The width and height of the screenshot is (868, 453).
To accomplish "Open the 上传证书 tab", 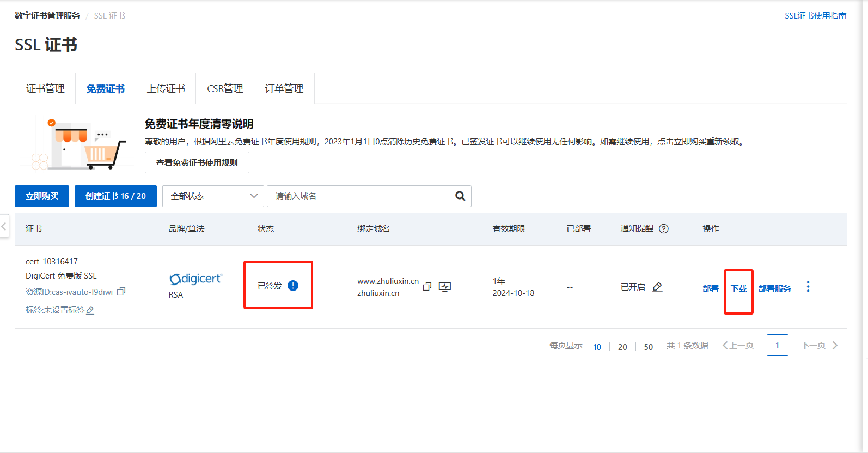I will click(x=166, y=88).
